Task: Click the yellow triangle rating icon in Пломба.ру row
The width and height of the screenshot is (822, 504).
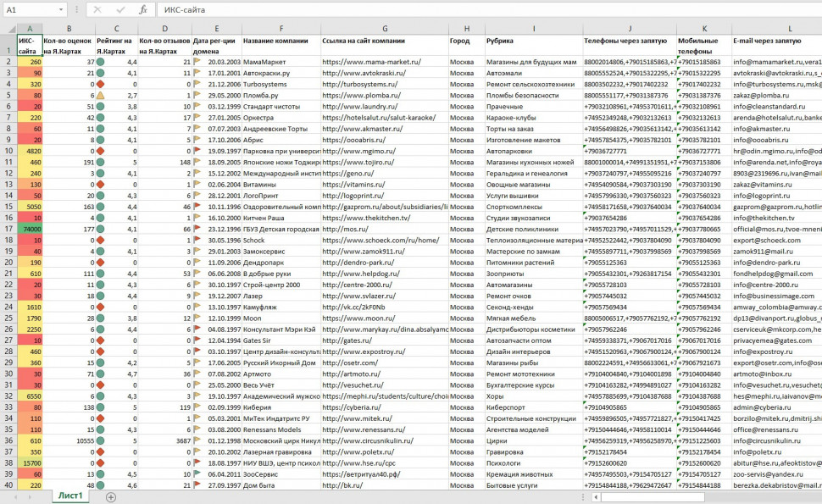Action: (100, 96)
